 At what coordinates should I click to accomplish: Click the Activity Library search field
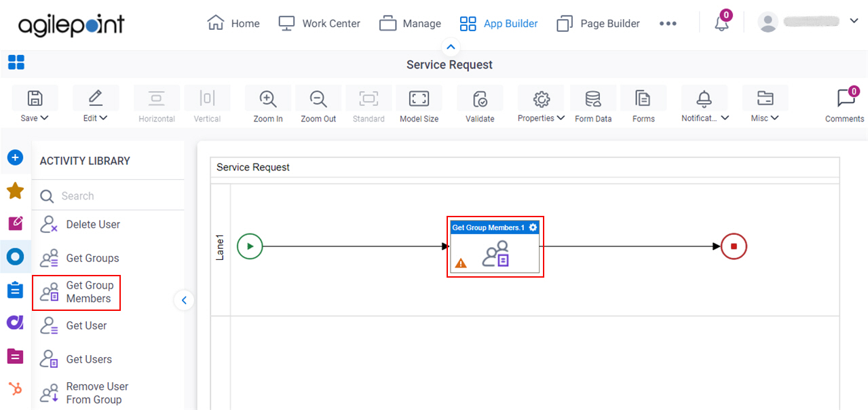coord(108,196)
